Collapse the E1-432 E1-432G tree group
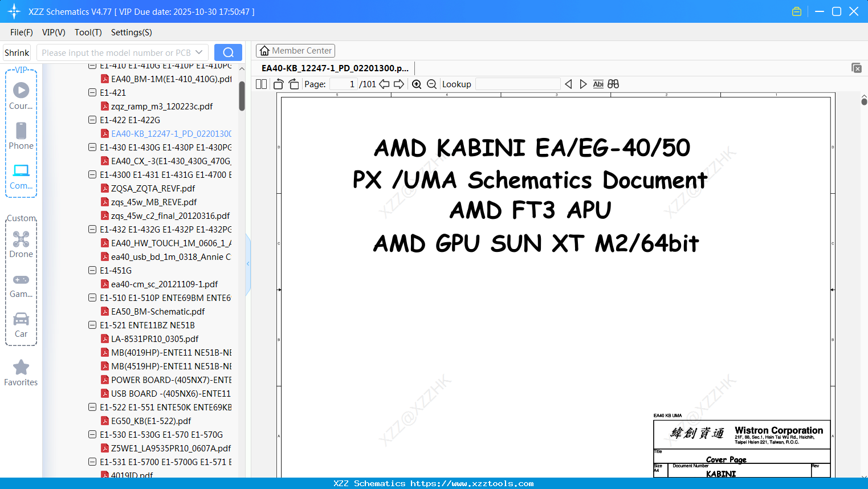 (92, 229)
